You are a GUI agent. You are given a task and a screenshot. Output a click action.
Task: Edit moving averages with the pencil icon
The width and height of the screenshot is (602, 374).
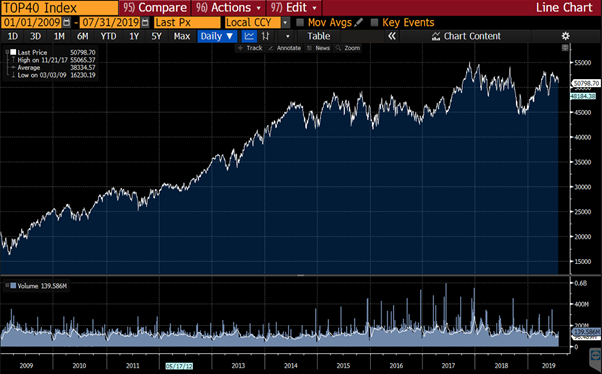pyautogui.click(x=359, y=23)
